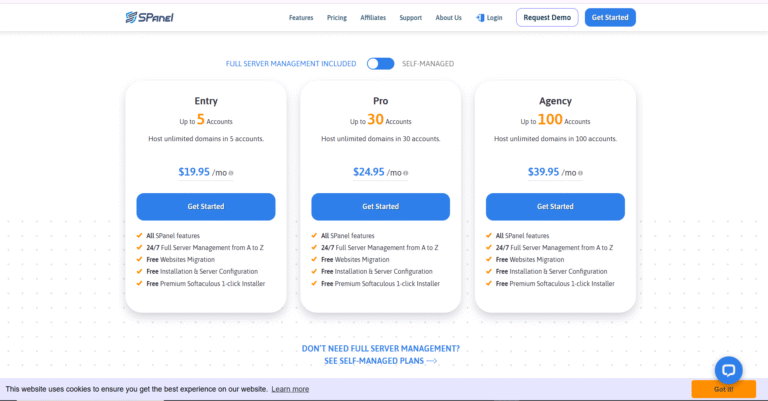This screenshot has width=768, height=401.
Task: Click Get Started in the header
Action: point(610,18)
